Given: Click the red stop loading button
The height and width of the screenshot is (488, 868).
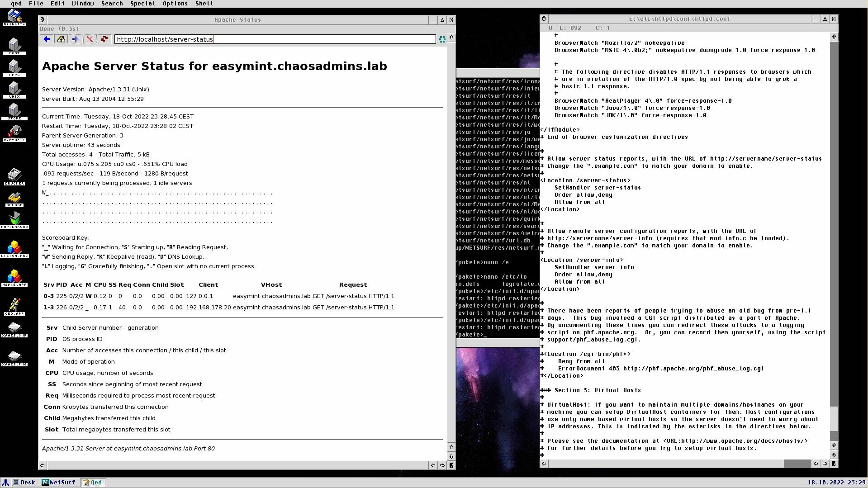Looking at the screenshot, I should click(x=90, y=39).
